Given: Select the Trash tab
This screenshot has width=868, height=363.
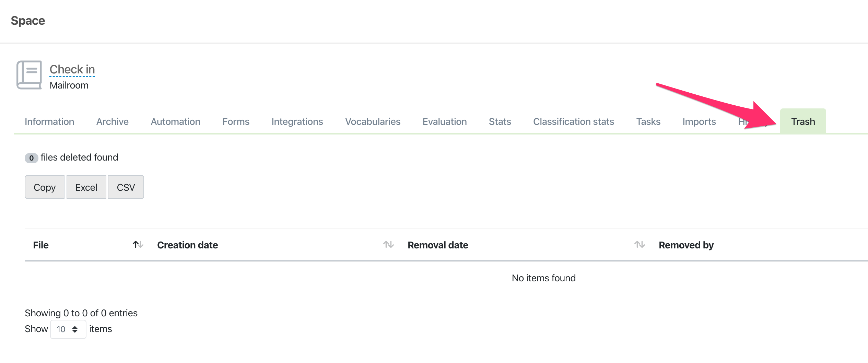Looking at the screenshot, I should click(x=803, y=121).
